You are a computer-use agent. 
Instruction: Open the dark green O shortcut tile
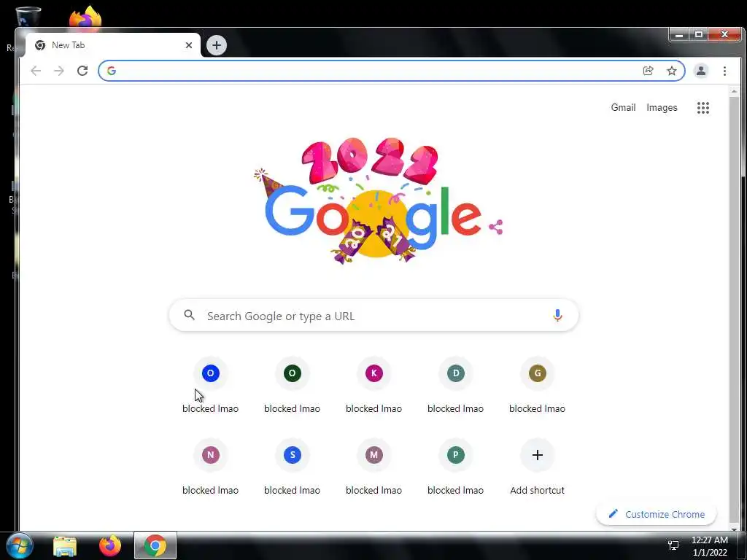tap(292, 386)
